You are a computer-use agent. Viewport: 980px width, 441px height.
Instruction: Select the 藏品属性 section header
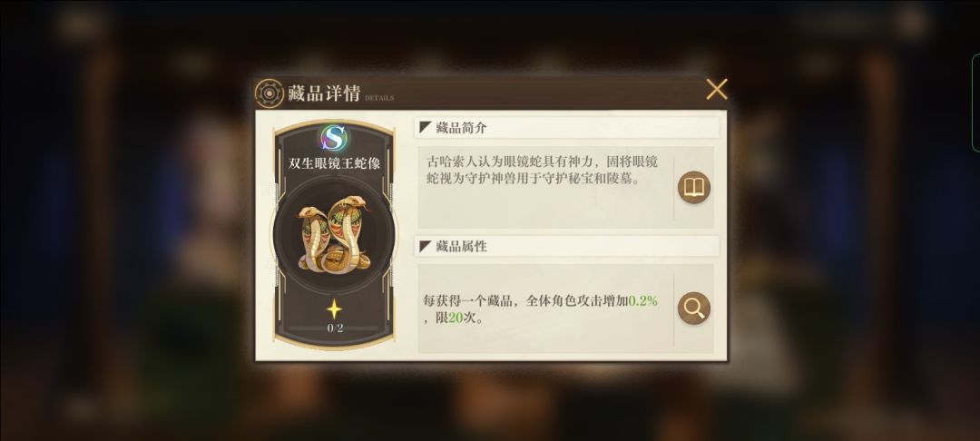[567, 246]
